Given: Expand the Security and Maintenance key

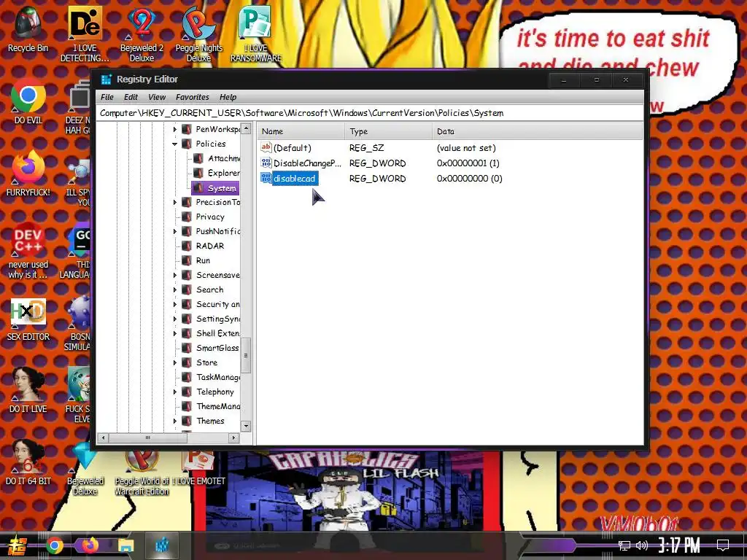Looking at the screenshot, I should 175,304.
